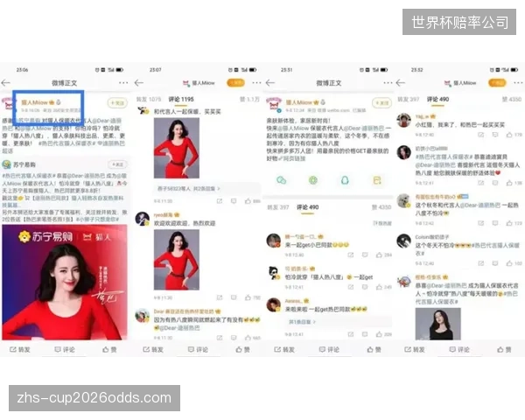Open 赞 4350 tab in 23:51 screen

point(381,207)
